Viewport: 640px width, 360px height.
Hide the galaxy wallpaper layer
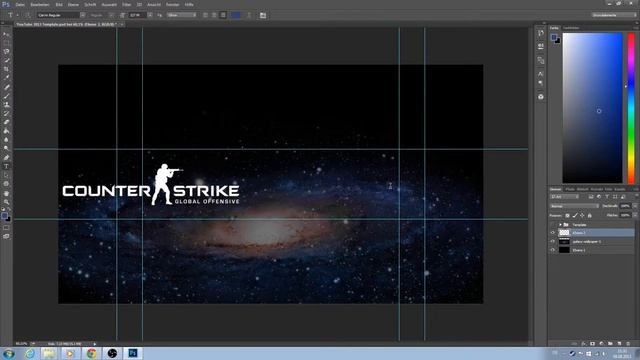[553, 241]
